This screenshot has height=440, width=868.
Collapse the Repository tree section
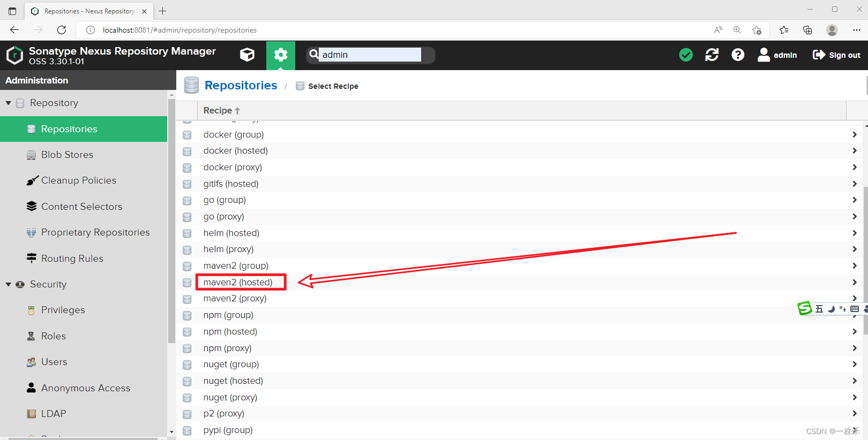tap(9, 103)
